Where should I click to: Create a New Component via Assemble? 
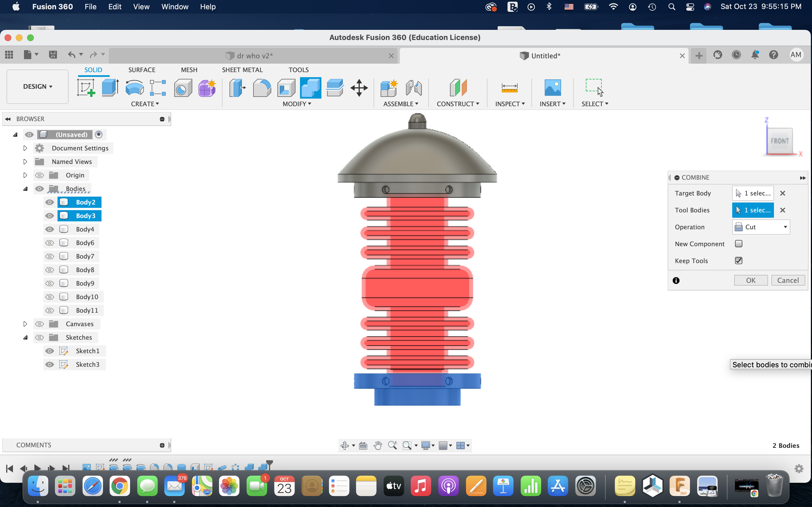point(389,88)
